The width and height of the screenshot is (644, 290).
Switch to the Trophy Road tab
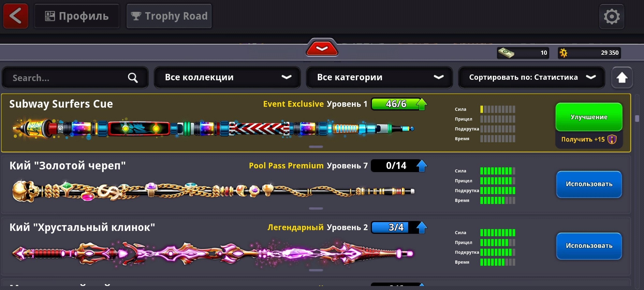pyautogui.click(x=169, y=16)
